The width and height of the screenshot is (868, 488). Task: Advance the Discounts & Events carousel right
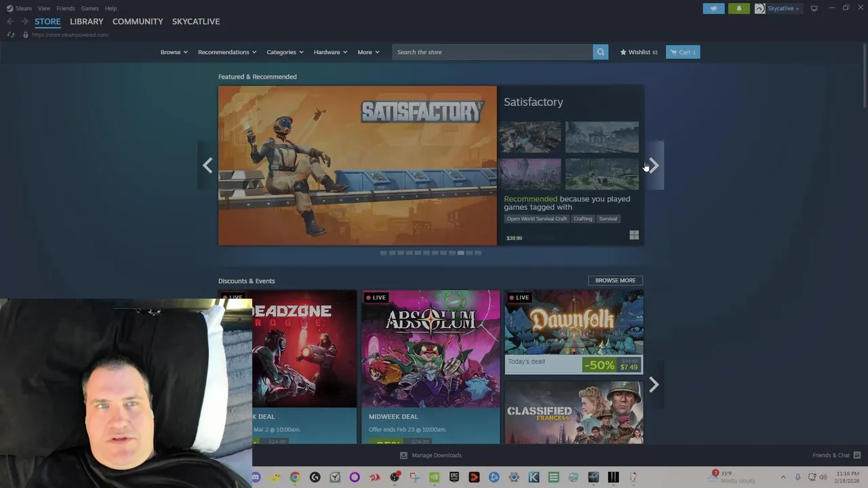(x=654, y=385)
